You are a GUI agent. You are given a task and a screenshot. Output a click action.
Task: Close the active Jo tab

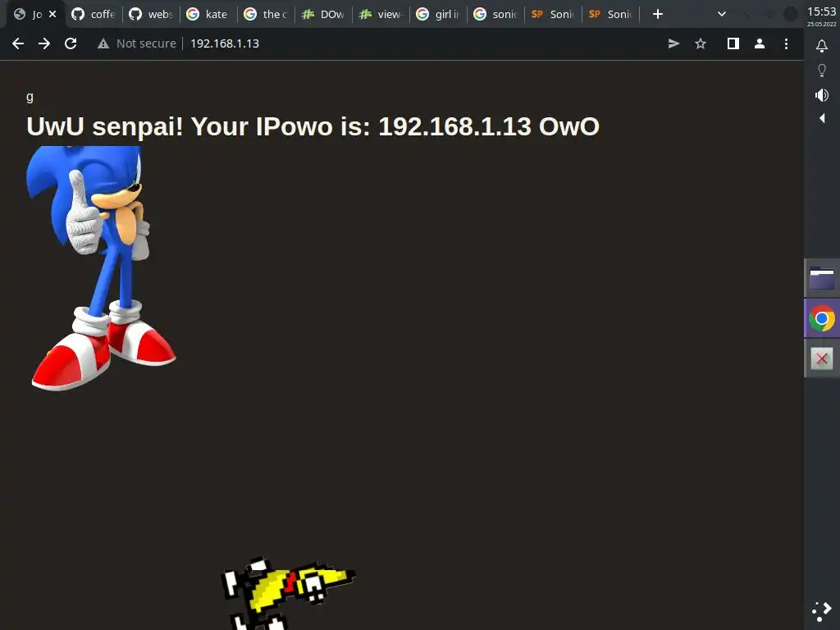(x=52, y=14)
